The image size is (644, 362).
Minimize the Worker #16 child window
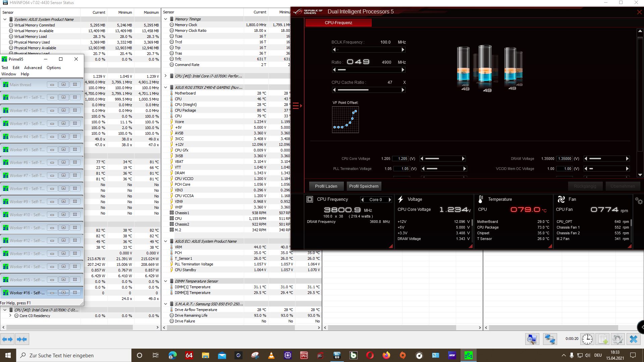click(x=52, y=293)
